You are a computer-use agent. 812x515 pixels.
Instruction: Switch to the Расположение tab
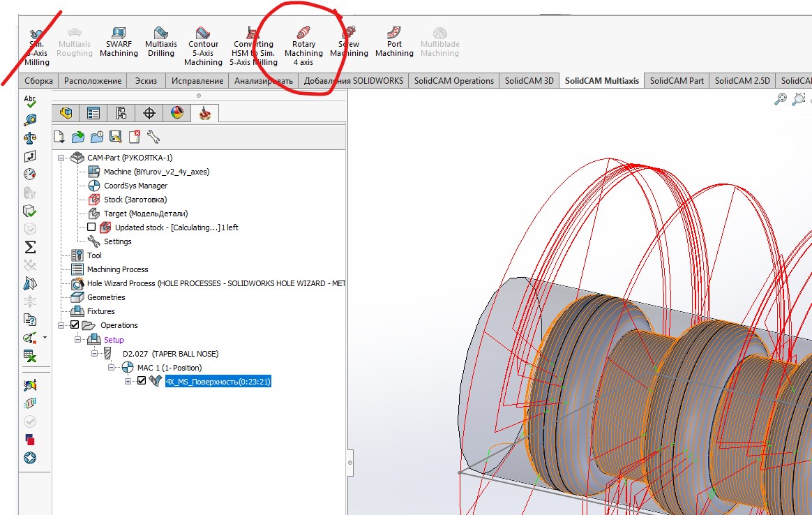(93, 81)
